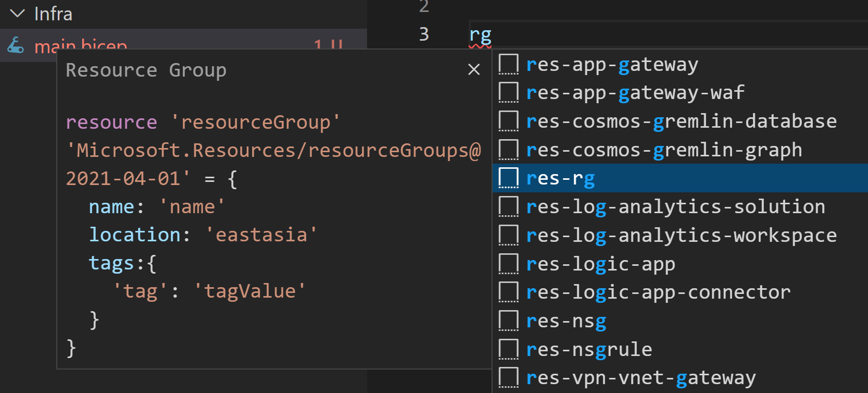
Task: Collapse the Infra folder chevron
Action: pos(18,14)
